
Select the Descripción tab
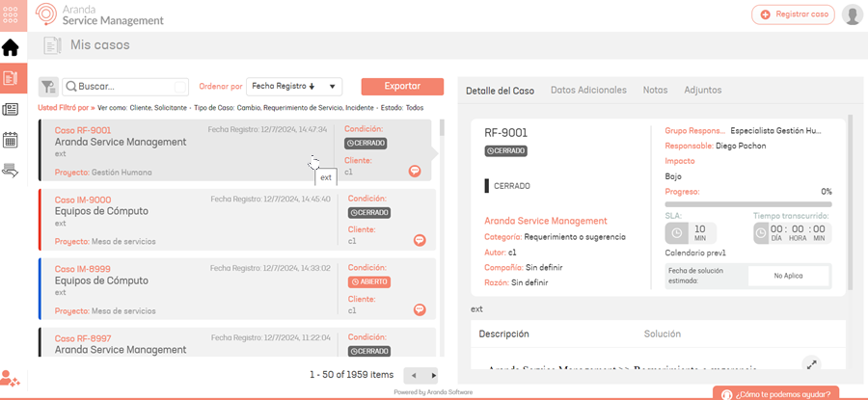click(x=503, y=334)
